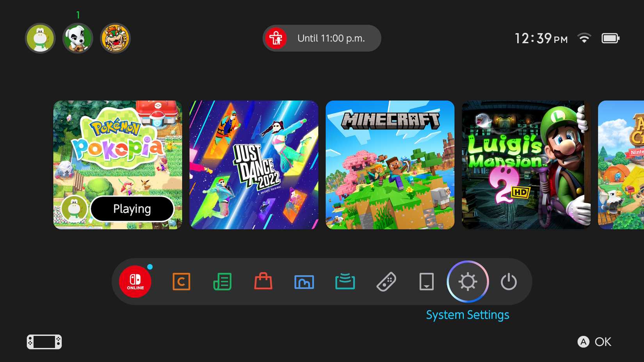The width and height of the screenshot is (644, 362).
Task: Open System Settings gear icon
Action: tap(468, 282)
